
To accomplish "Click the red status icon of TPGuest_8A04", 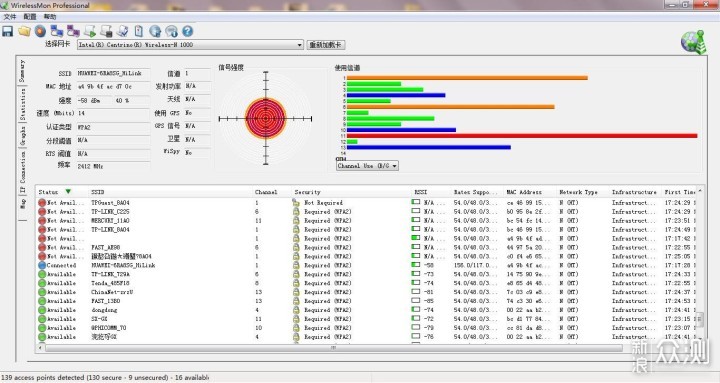I will coord(42,203).
